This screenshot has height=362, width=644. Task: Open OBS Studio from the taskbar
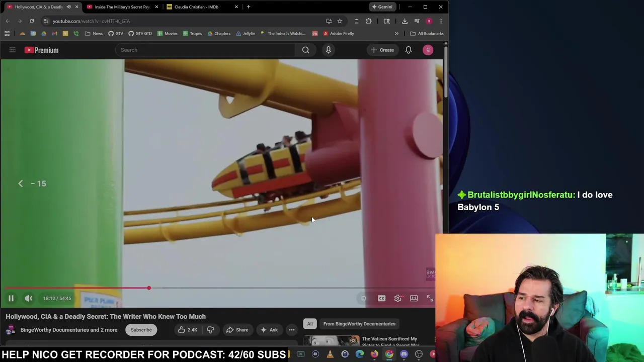tap(419, 354)
